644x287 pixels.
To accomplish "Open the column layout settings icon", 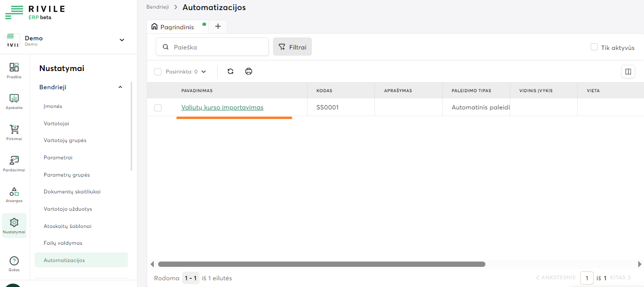I will 628,72.
